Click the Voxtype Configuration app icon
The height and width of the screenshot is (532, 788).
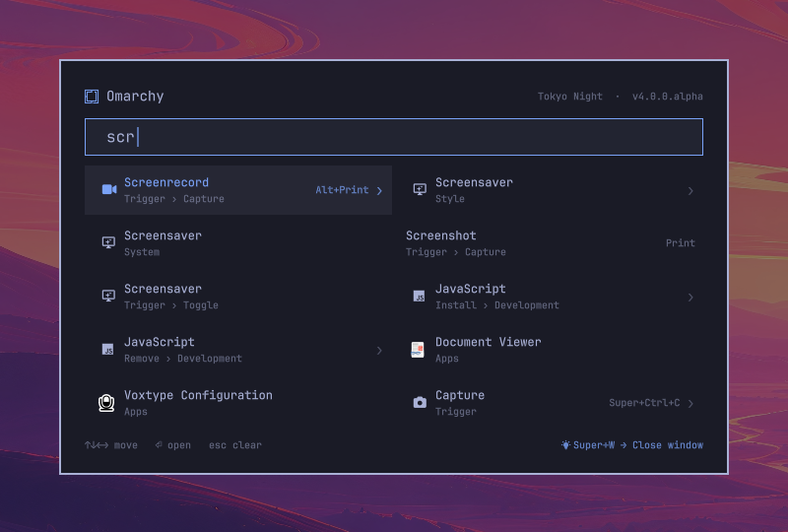click(106, 403)
